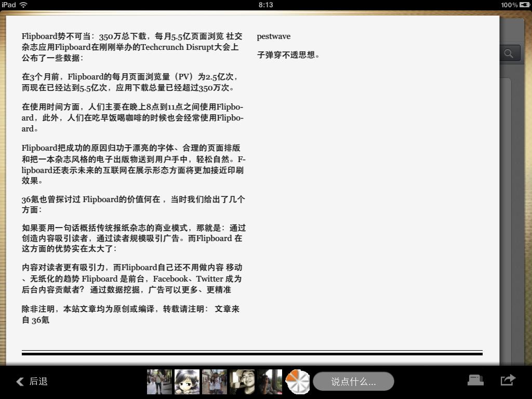Tap the 8:13 clock in status bar
Viewport: 532px width, 399px height.
point(265,5)
